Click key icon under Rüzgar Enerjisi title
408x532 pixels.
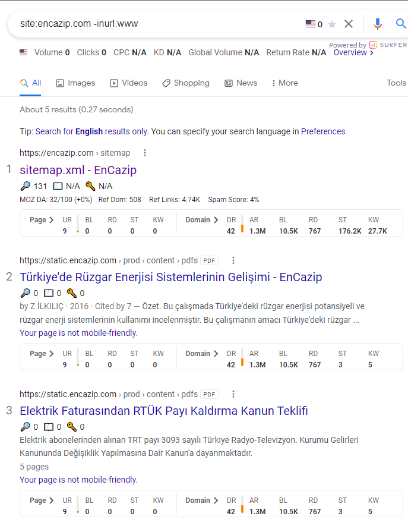point(72,293)
